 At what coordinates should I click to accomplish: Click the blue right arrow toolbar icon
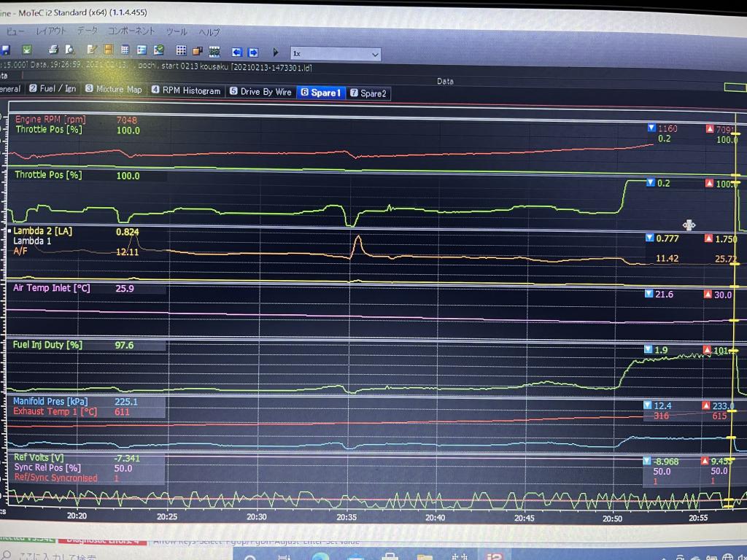click(253, 52)
